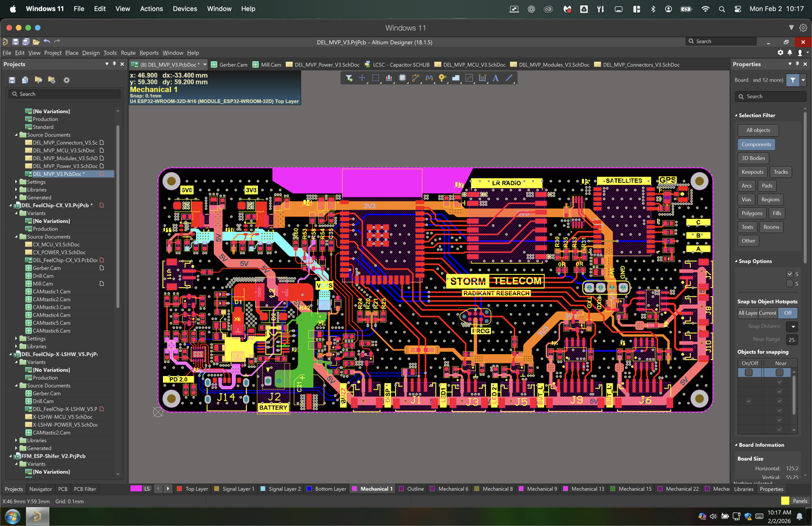Open Projects panel settings gear

click(x=67, y=80)
